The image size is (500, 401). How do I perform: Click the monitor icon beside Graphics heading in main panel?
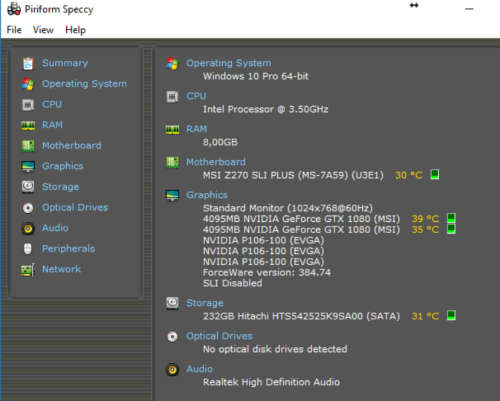click(x=172, y=195)
